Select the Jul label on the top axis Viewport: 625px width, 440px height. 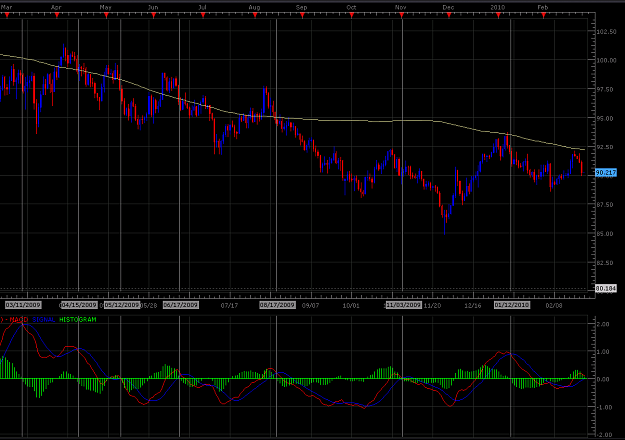[x=202, y=7]
